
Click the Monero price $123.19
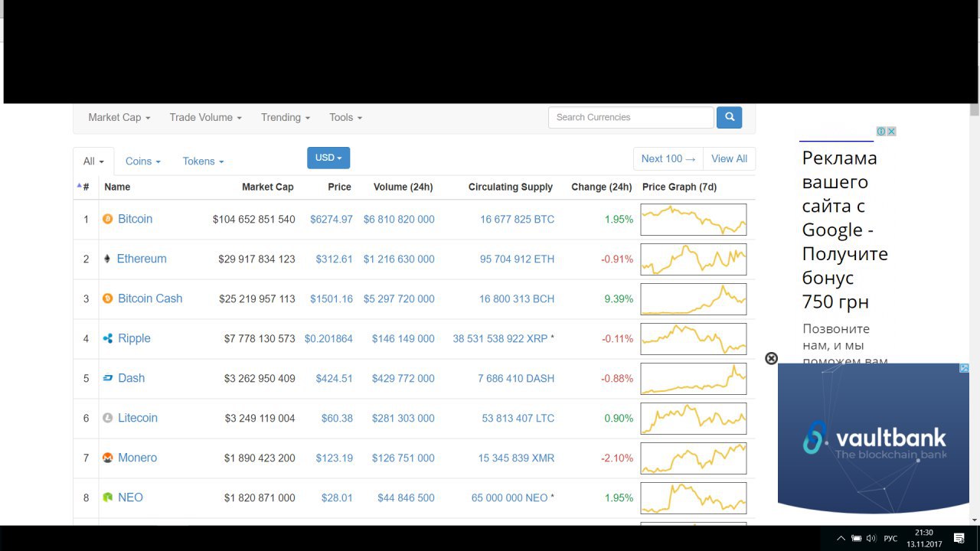pos(335,458)
